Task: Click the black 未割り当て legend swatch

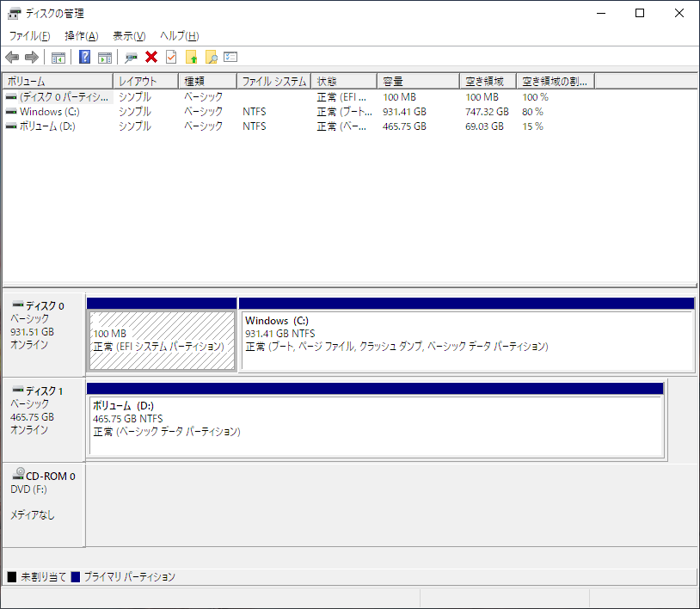Action: tap(12, 577)
